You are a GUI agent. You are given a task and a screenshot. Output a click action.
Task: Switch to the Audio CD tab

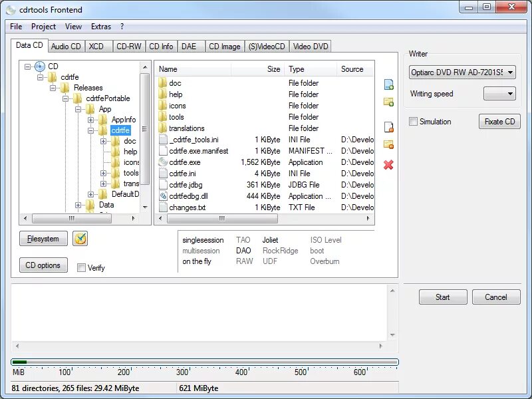66,47
